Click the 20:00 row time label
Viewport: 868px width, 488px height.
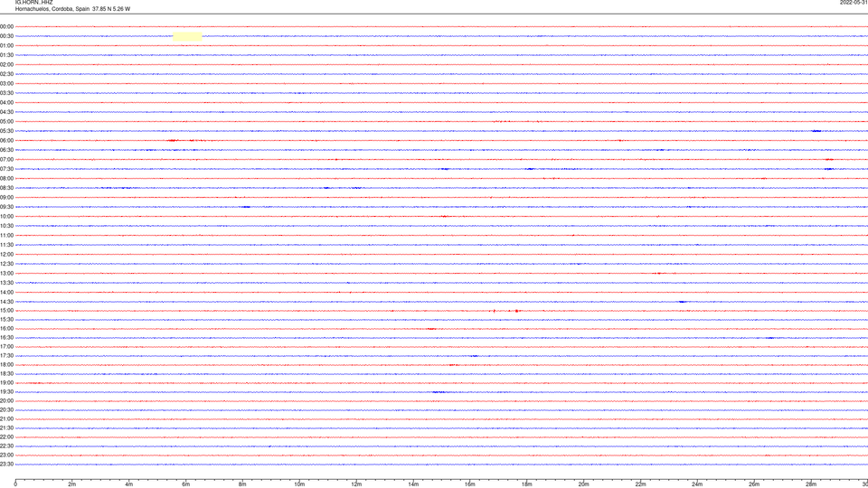tap(6, 401)
